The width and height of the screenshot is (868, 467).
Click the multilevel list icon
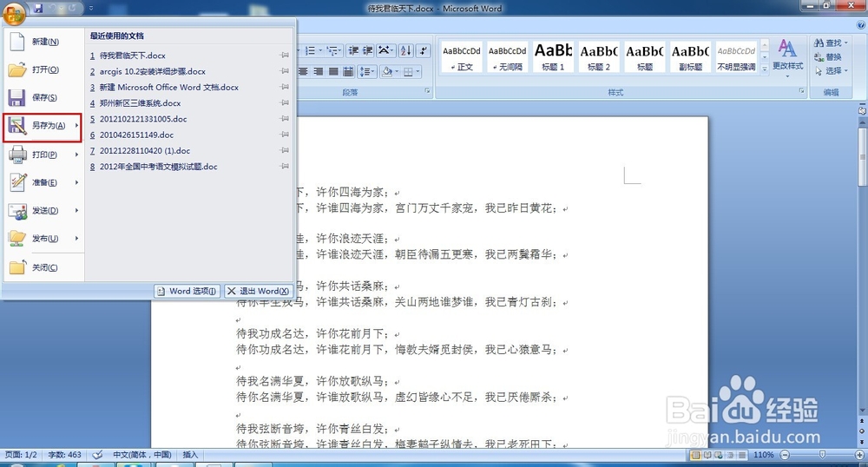tap(332, 51)
